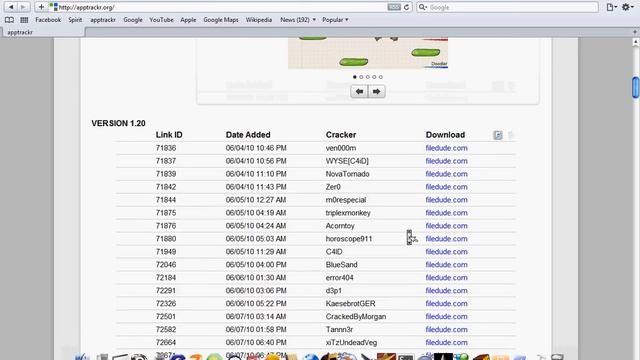Open the Wikipedia bookmark
Image resolution: width=640 pixels, height=360 pixels.
point(259,20)
